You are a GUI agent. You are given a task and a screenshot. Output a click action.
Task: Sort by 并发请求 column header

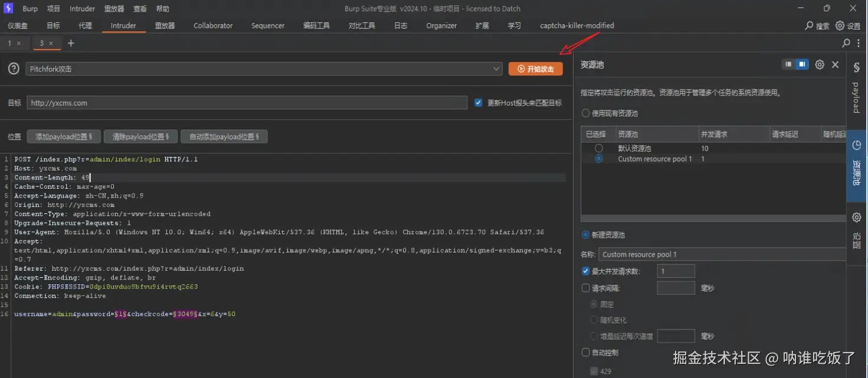733,134
